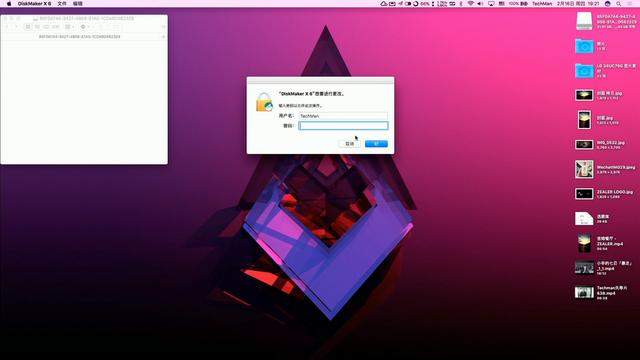Select the _1_1.mp4 video thumbnail on desktop
The image size is (640, 360).
point(584,268)
